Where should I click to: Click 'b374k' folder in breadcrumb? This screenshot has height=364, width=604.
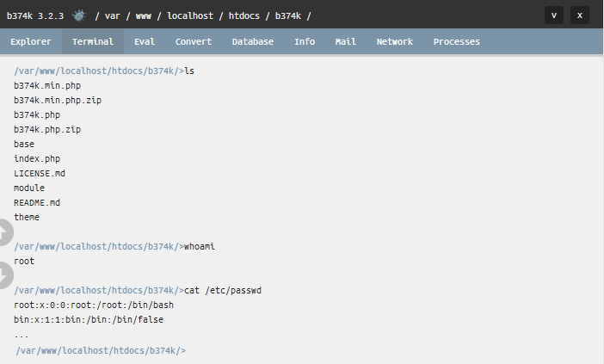pos(288,15)
